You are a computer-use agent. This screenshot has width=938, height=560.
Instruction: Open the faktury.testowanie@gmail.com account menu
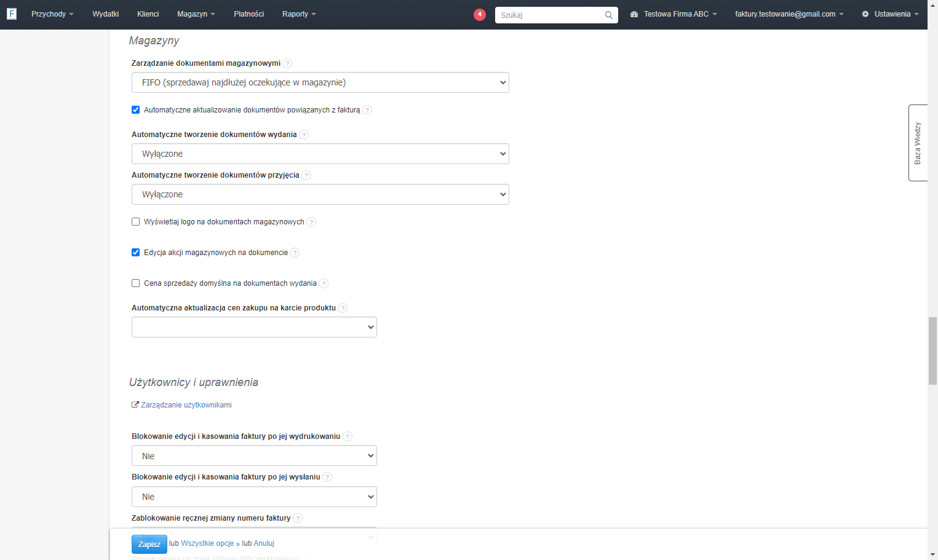coord(789,14)
